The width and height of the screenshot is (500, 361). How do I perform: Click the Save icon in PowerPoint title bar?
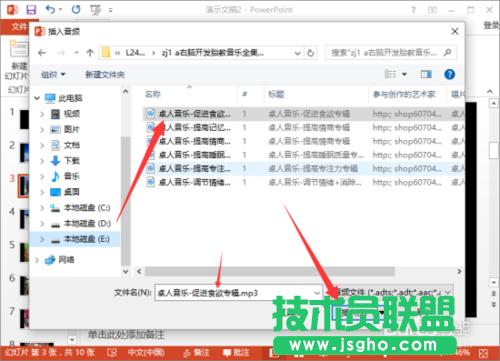[31, 10]
